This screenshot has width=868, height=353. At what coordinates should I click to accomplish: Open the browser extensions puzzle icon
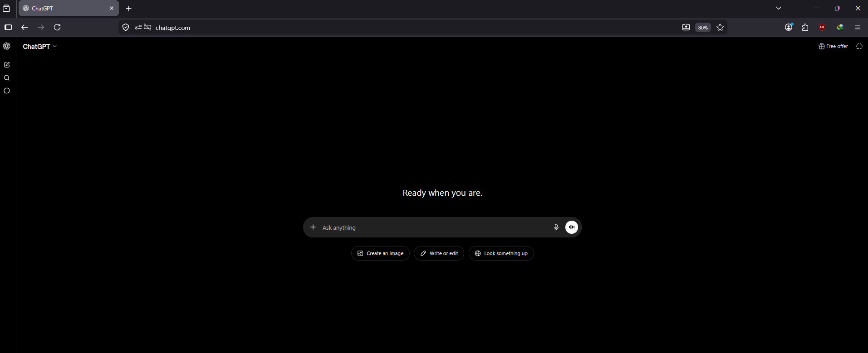tap(805, 27)
